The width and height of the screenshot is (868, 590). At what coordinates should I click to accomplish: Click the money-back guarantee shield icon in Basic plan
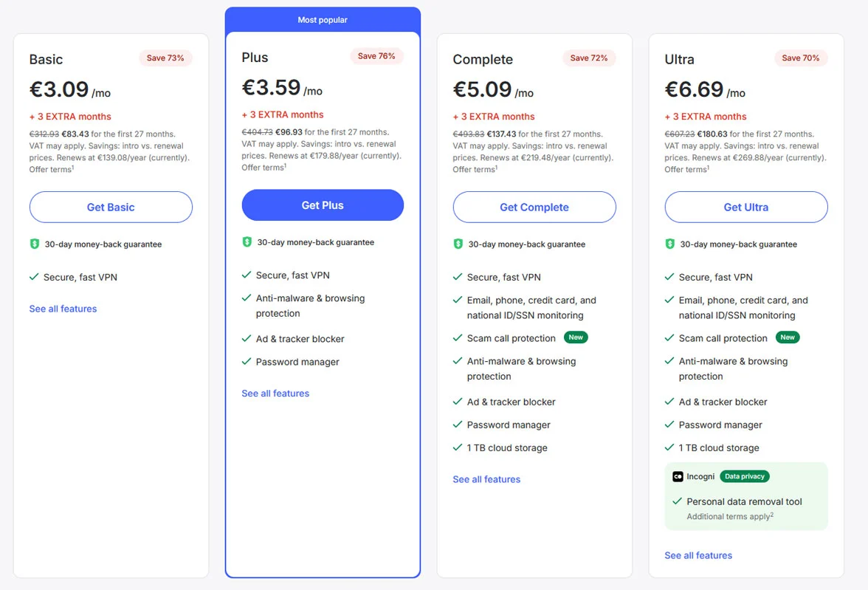coord(35,244)
